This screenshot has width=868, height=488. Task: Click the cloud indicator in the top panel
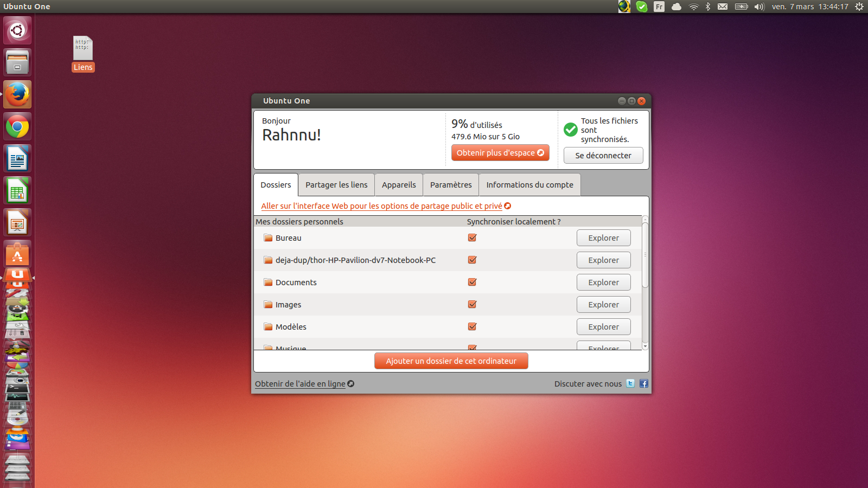pyautogui.click(x=676, y=7)
